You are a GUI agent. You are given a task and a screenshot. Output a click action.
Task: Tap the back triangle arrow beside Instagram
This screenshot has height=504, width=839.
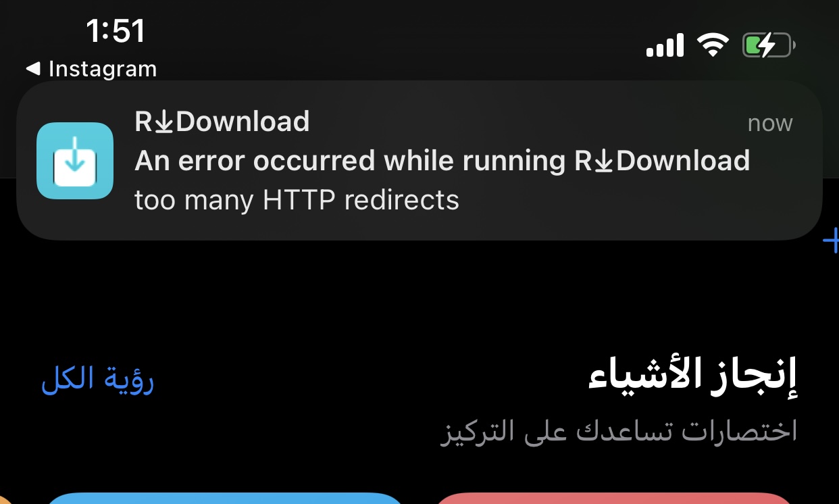click(x=33, y=68)
